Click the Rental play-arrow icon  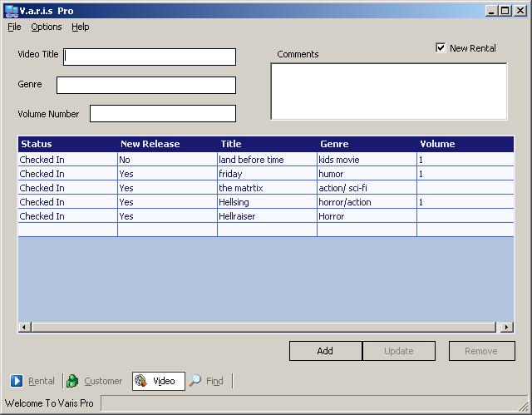coord(17,381)
